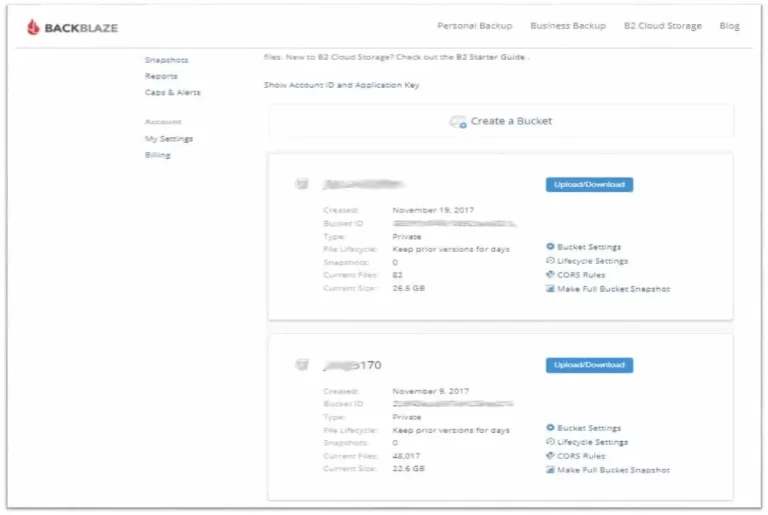Click first bucket's CORS Rules icon

(x=550, y=274)
